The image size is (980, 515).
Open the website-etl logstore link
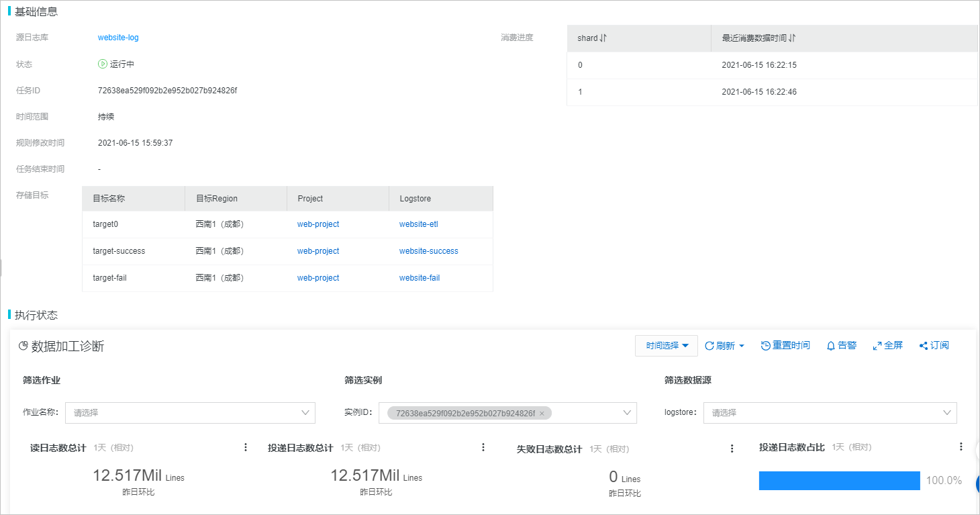[419, 224]
